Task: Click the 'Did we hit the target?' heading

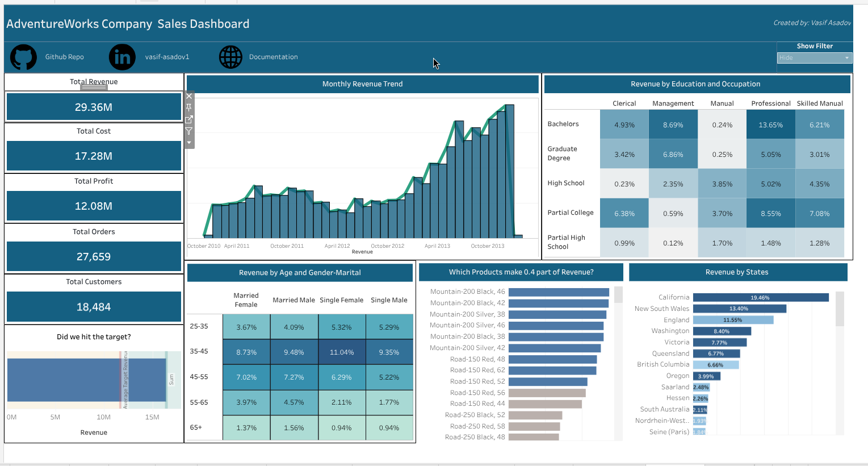Action: [94, 337]
